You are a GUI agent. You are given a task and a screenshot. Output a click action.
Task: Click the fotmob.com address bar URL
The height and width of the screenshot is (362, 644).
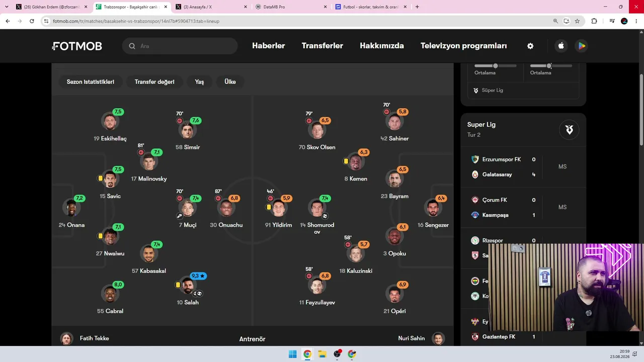[136, 21]
